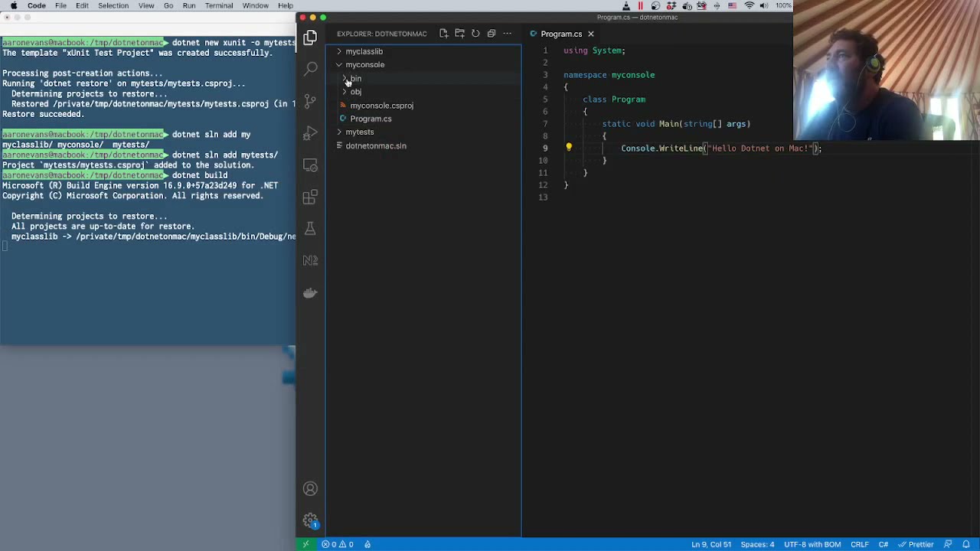This screenshot has width=980, height=551.
Task: Click the terminal cursor after dotnet build output
Action: pyautogui.click(x=5, y=246)
